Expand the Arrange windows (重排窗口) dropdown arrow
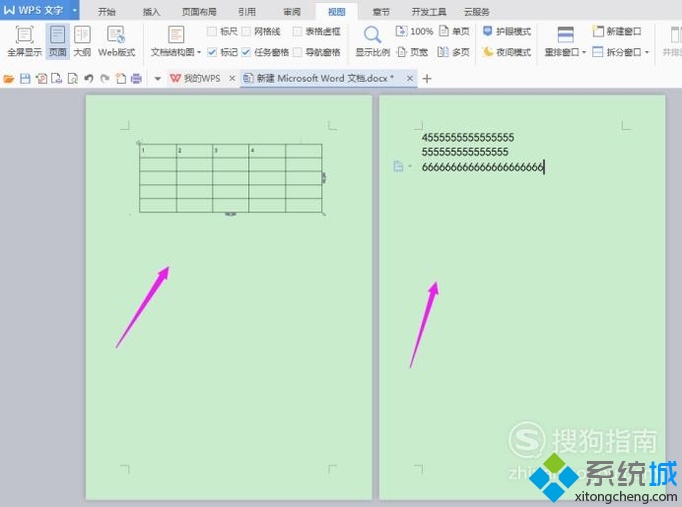 (x=584, y=53)
